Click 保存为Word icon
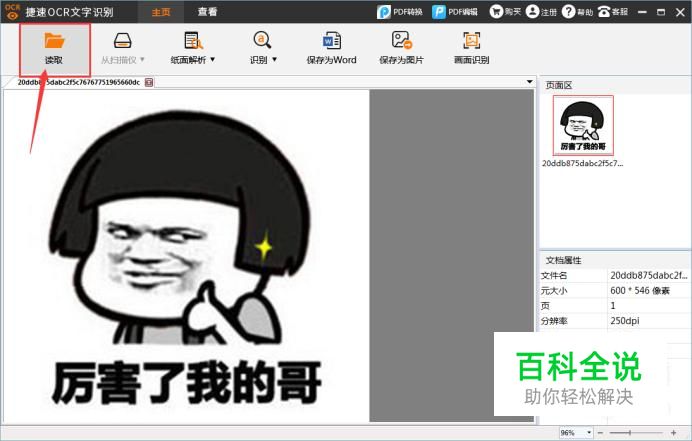 pos(331,40)
